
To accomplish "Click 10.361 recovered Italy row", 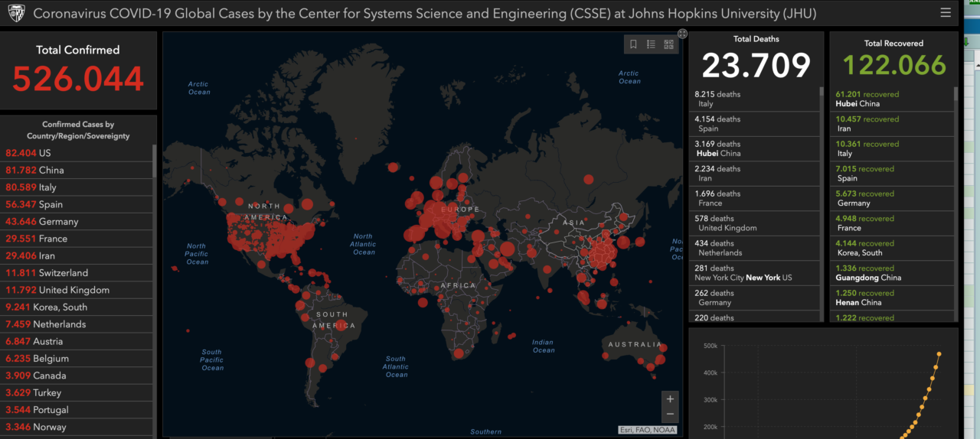I will click(x=892, y=148).
